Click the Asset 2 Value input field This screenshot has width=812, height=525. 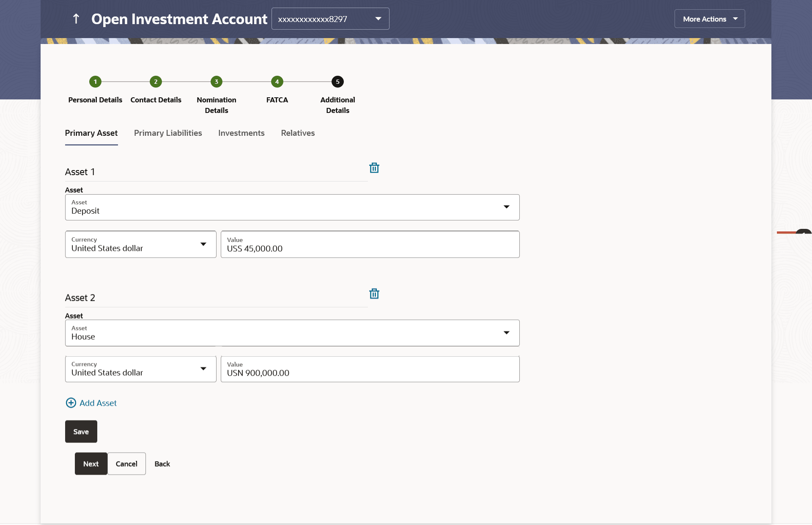click(370, 369)
